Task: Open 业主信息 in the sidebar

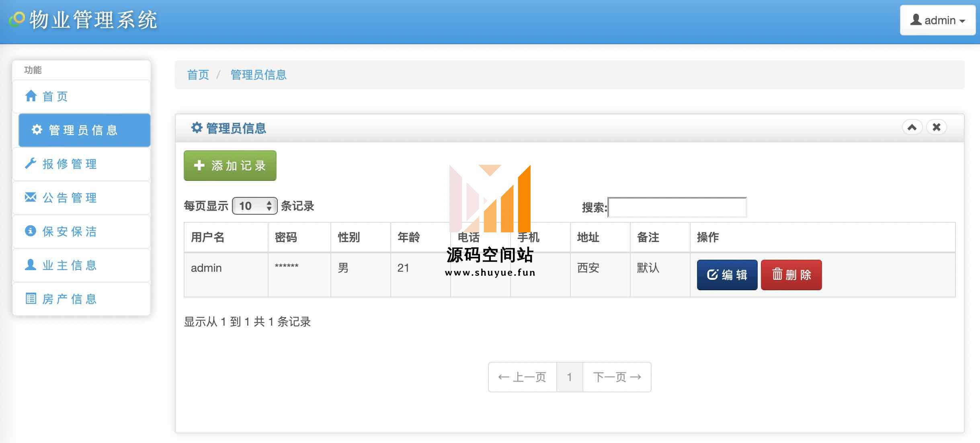Action: 82,265
